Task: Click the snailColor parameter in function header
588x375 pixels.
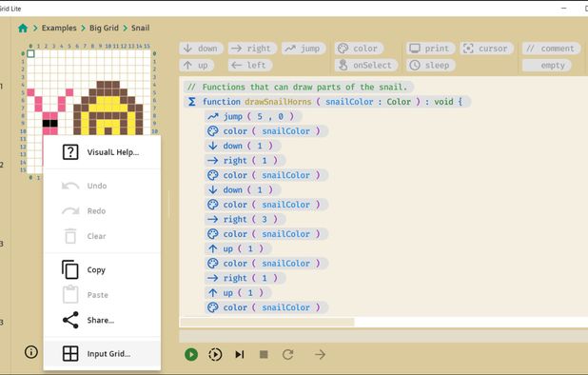Action: [x=349, y=102]
